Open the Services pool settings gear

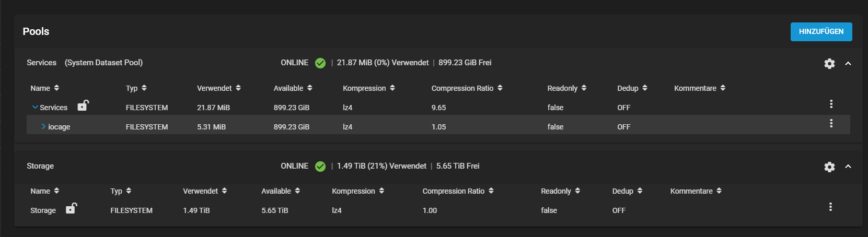[x=829, y=64]
